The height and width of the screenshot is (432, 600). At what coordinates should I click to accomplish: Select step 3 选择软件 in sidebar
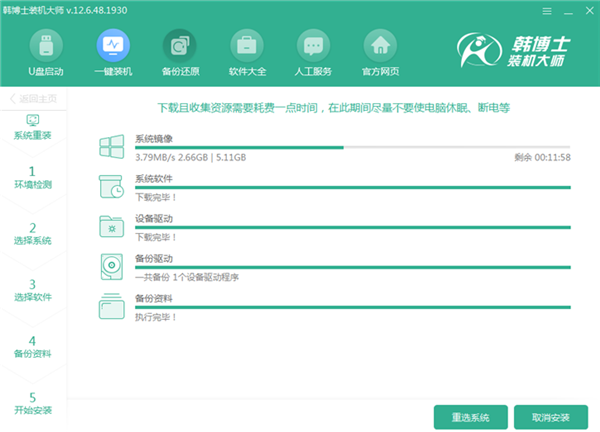click(x=32, y=290)
